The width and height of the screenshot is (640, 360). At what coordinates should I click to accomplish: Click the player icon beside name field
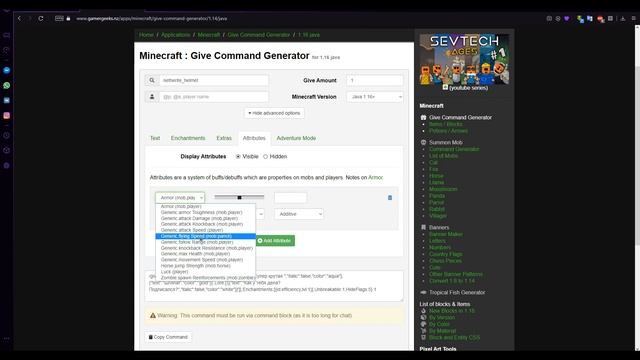coord(152,97)
